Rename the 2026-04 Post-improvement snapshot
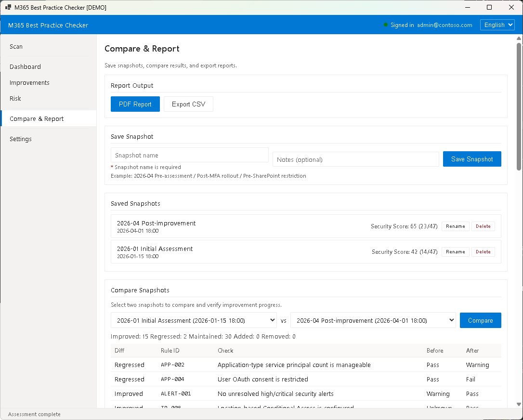 tap(455, 226)
